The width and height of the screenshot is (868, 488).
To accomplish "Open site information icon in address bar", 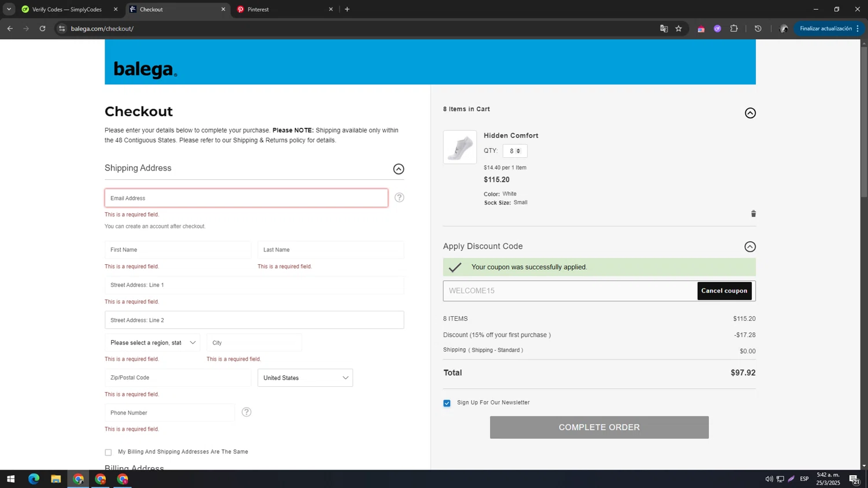I will [x=62, y=28].
